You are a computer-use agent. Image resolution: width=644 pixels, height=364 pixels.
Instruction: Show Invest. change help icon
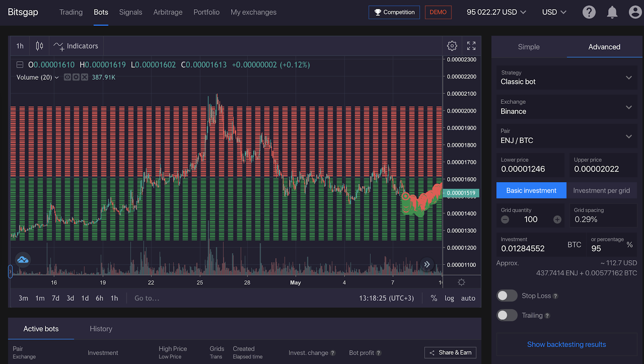point(333,353)
